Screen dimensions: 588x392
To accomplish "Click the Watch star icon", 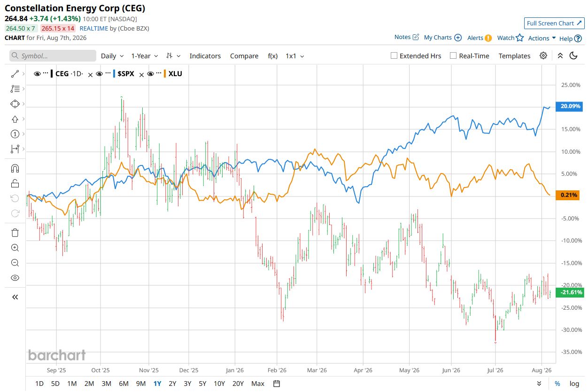I will (519, 38).
